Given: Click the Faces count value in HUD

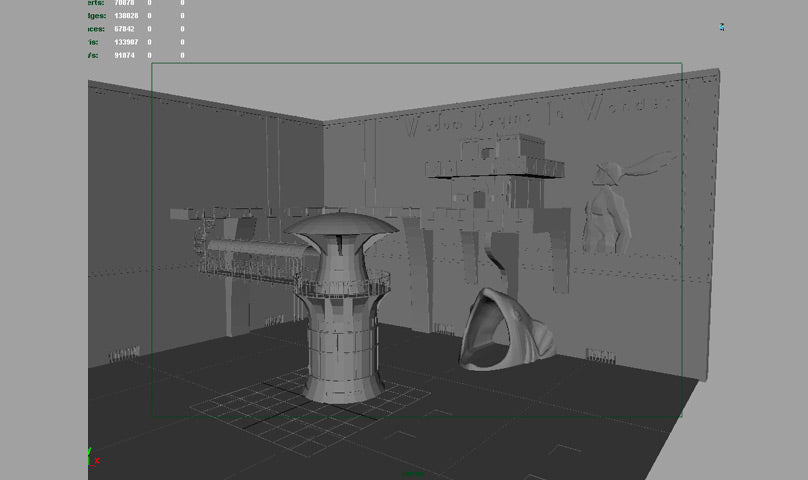Looking at the screenshot, I should [x=126, y=29].
